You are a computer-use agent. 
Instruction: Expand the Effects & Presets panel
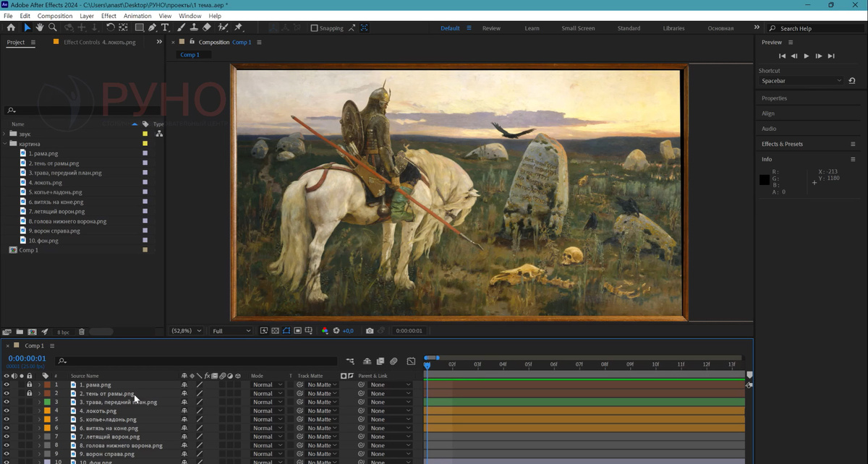tap(782, 144)
